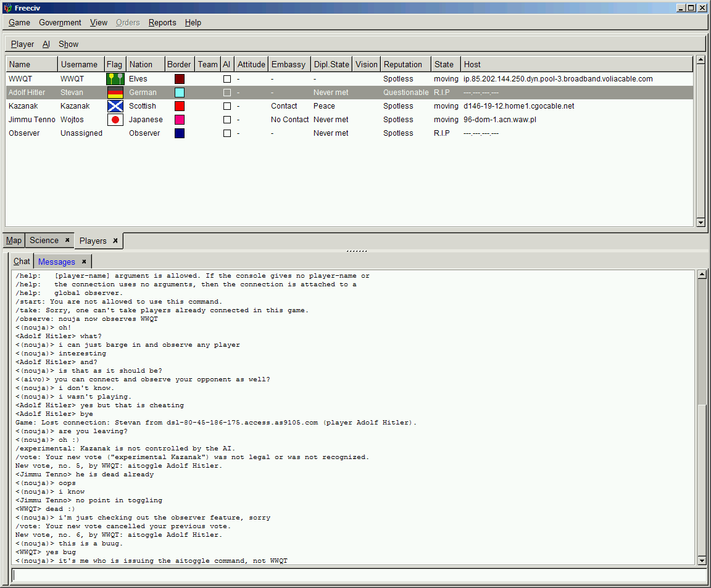This screenshot has width=711, height=588.
Task: Click players list scrollbar up arrow
Action: [x=701, y=60]
